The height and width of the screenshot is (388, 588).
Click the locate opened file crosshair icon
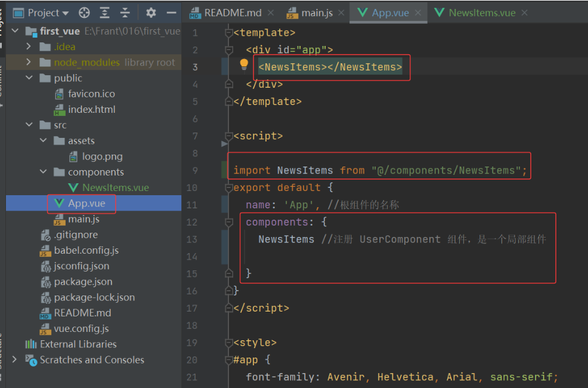click(x=84, y=13)
